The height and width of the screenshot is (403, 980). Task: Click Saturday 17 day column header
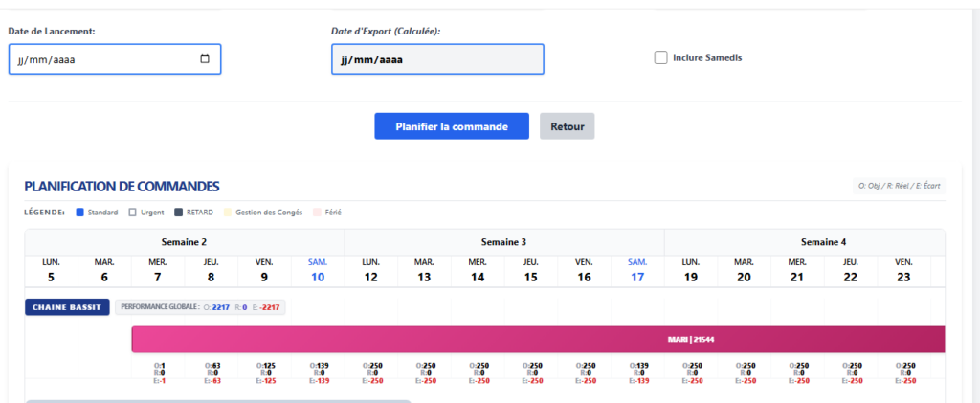point(637,270)
